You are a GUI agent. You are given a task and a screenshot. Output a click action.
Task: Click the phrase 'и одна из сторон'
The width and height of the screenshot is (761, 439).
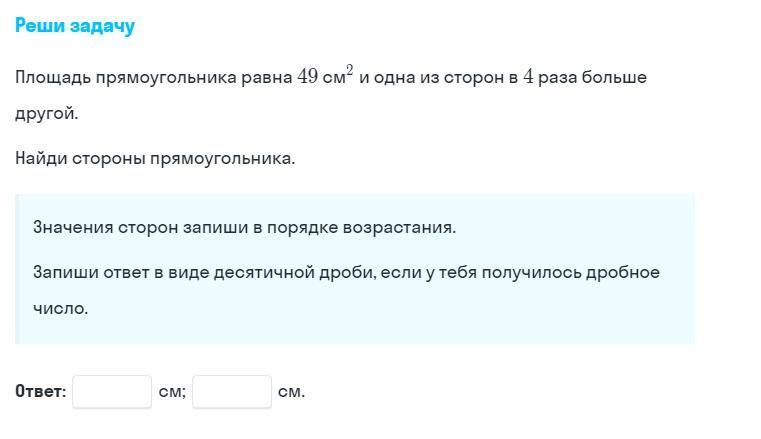431,77
